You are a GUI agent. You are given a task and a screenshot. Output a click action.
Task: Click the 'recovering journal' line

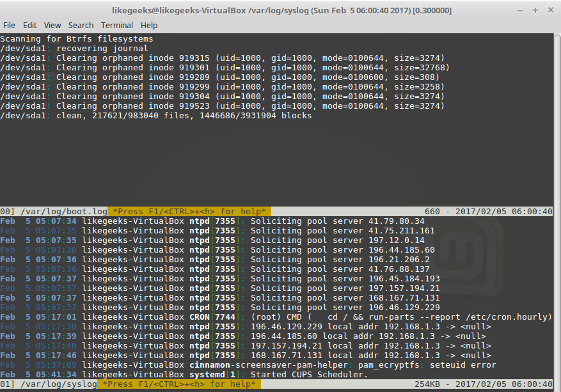pos(74,49)
